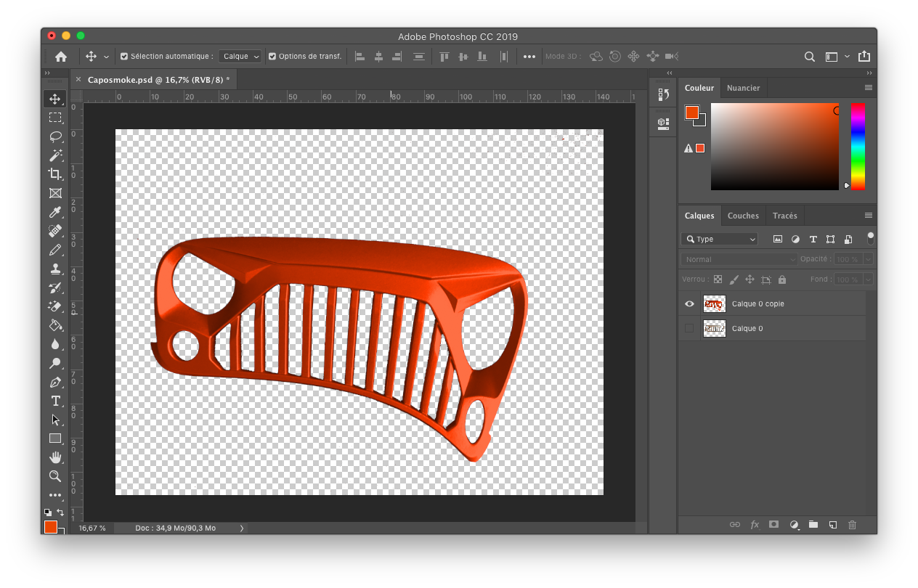
Task: Select the History Brush tool
Action: 55,287
